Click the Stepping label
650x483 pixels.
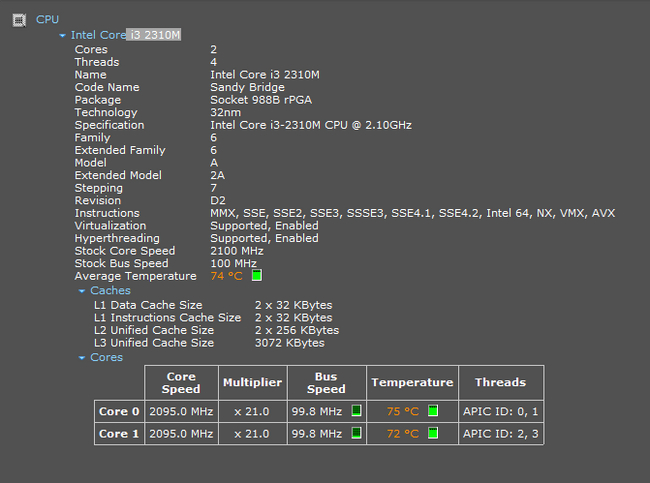point(99,188)
